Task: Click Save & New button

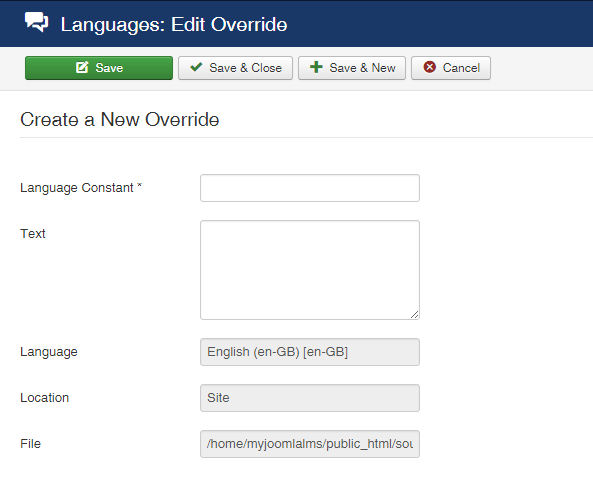Action: tap(352, 68)
